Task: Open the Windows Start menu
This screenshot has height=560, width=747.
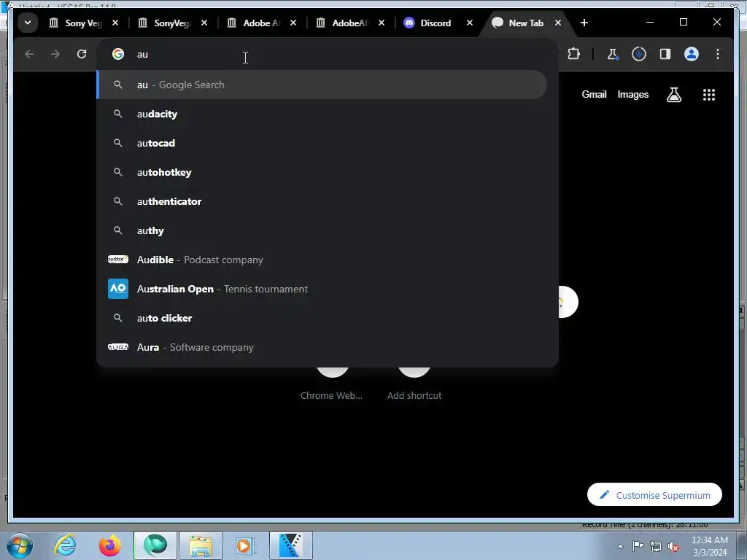Action: pos(20,545)
